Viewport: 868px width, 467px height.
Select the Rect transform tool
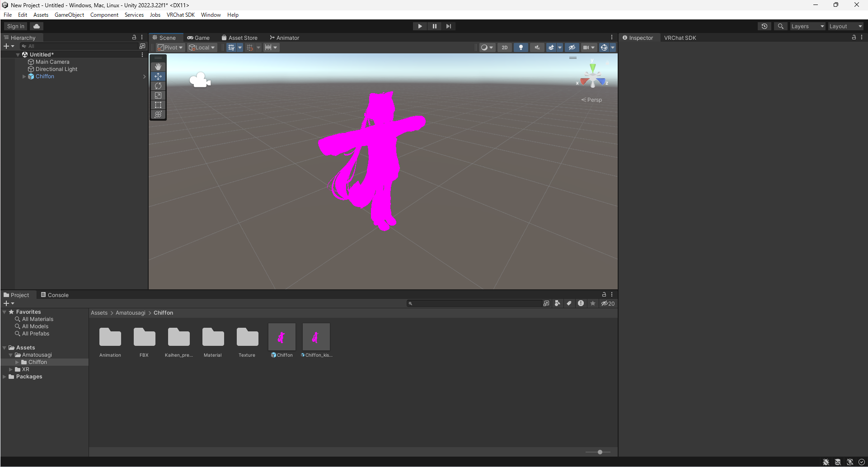(158, 105)
